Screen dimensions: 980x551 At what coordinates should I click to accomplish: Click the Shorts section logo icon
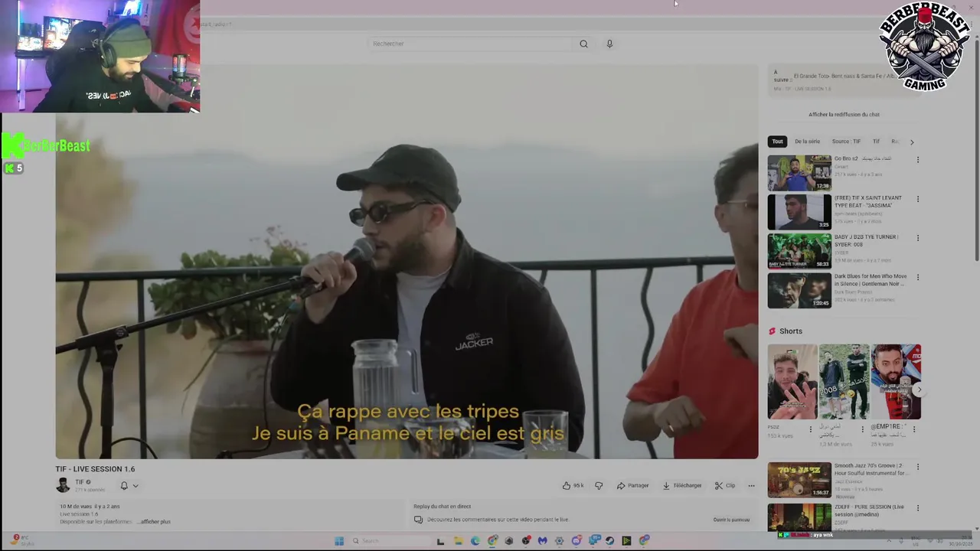(x=772, y=331)
